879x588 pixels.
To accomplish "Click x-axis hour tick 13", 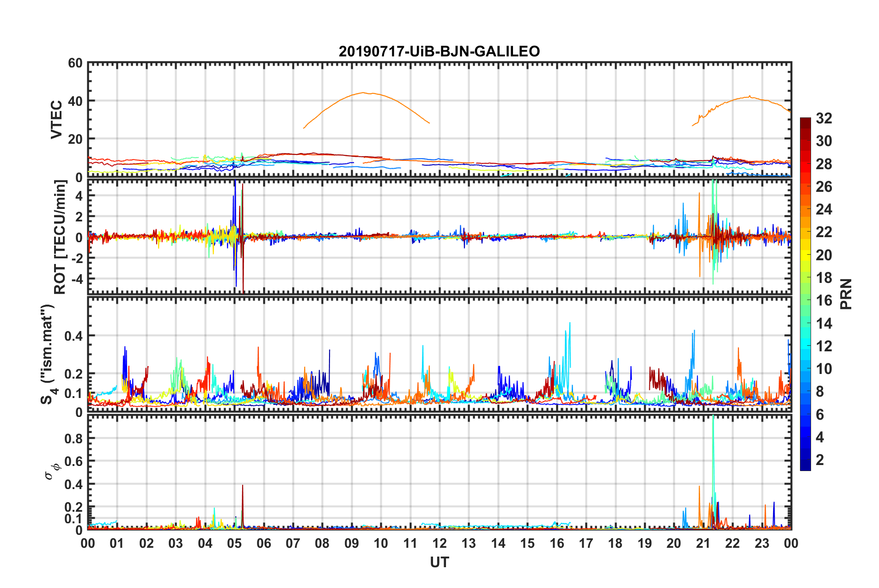I will [x=469, y=543].
